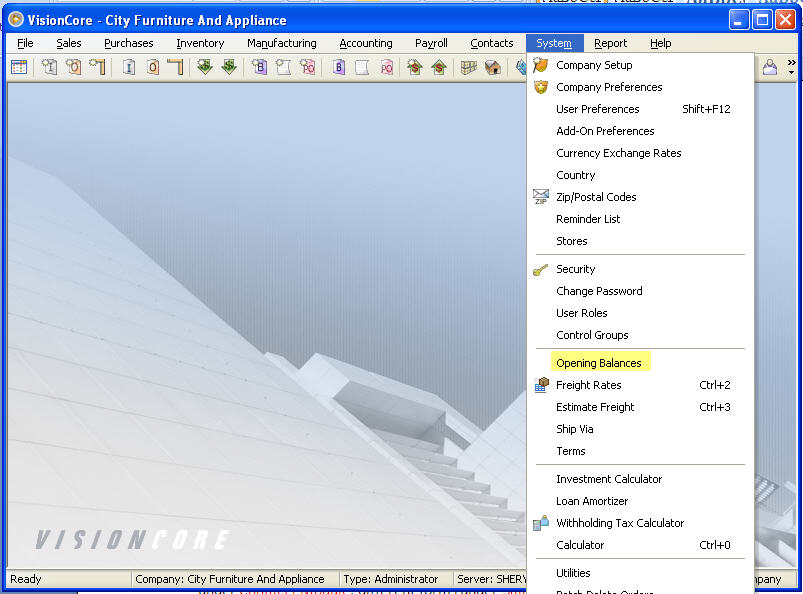Collapse the open System menu
Image resolution: width=803 pixels, height=594 pixels.
click(x=555, y=44)
